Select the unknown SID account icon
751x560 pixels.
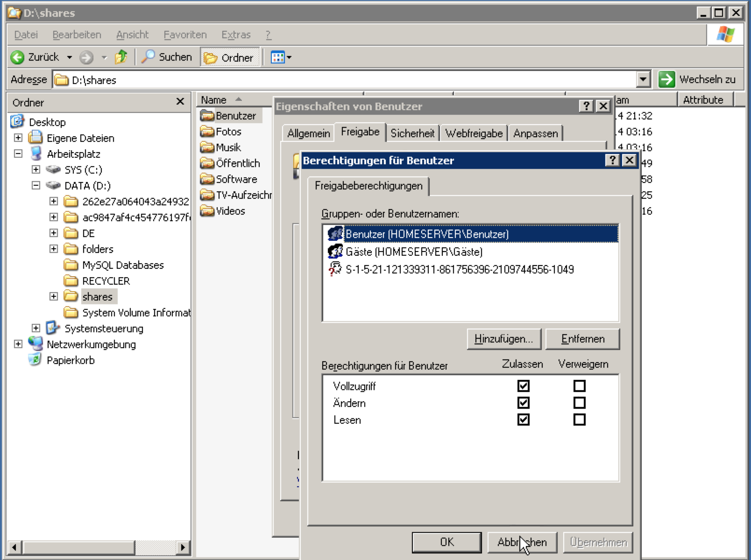(335, 269)
